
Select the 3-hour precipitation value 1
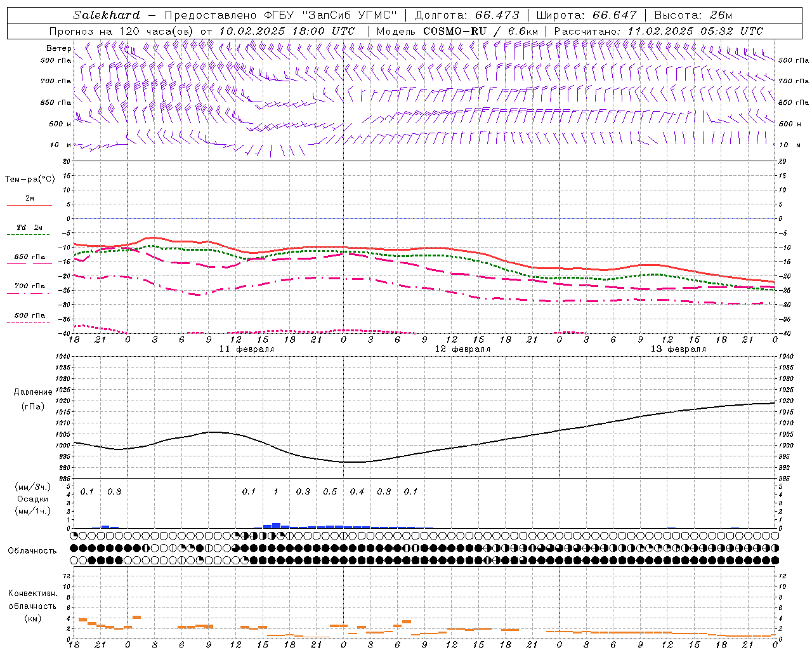[276, 491]
